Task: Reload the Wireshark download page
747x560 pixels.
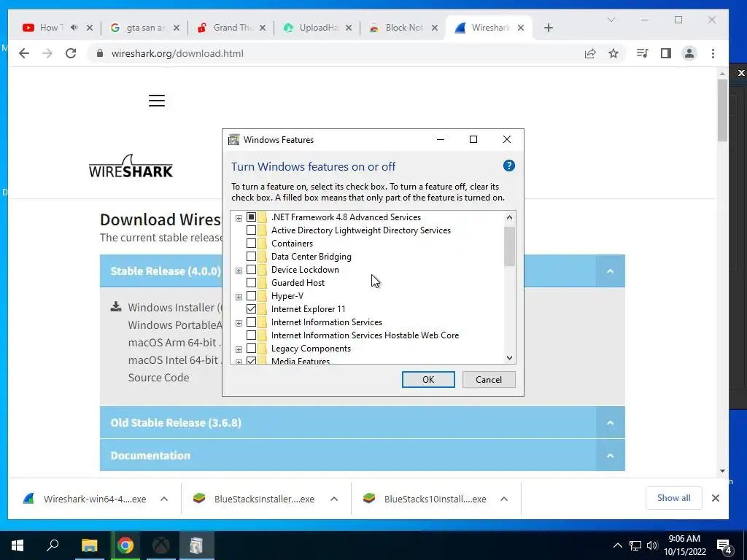Action: pos(71,53)
